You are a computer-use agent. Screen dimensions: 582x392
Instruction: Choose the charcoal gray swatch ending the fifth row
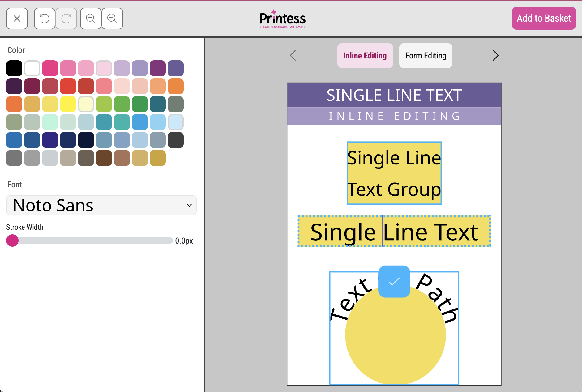pos(176,140)
